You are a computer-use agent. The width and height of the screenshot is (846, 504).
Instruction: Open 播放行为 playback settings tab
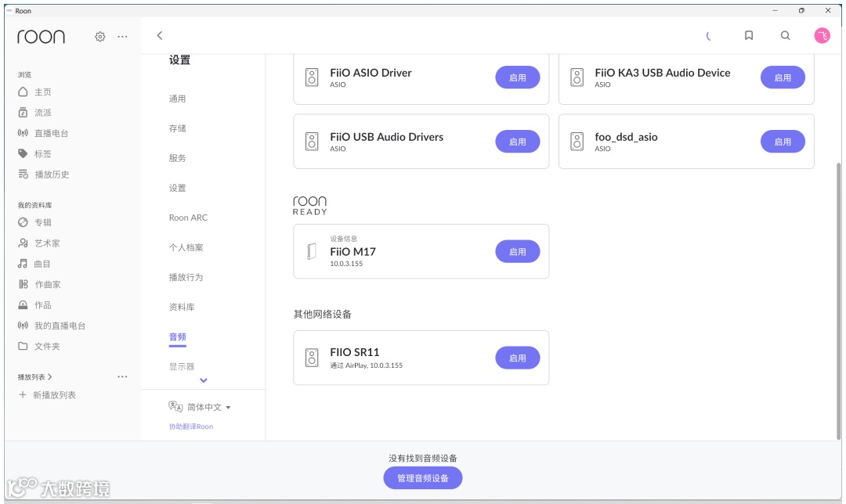click(186, 277)
